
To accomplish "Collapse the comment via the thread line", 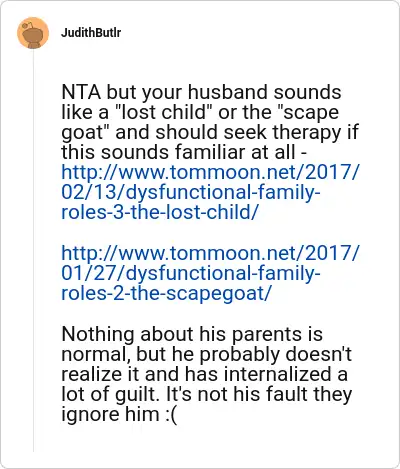I will (33, 250).
